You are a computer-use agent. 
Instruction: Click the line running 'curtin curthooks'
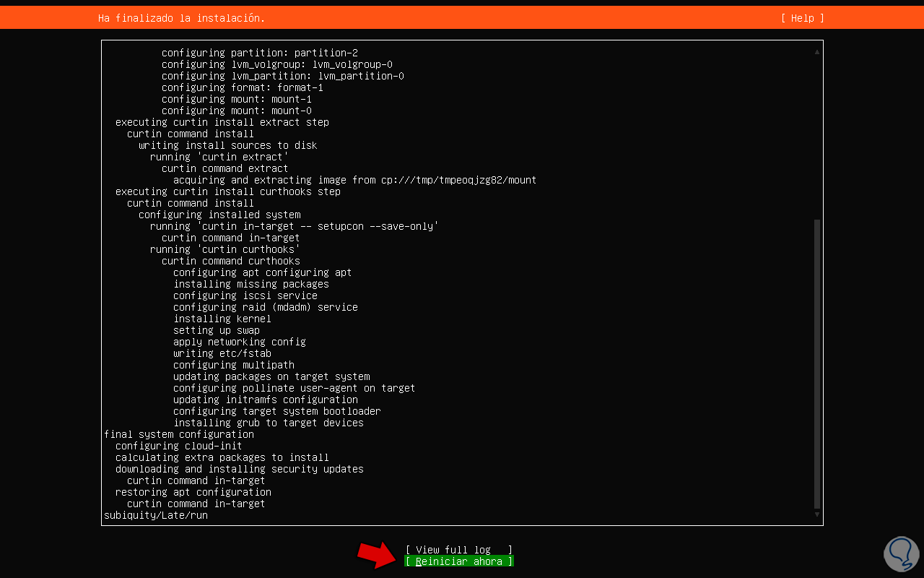pyautogui.click(x=225, y=249)
